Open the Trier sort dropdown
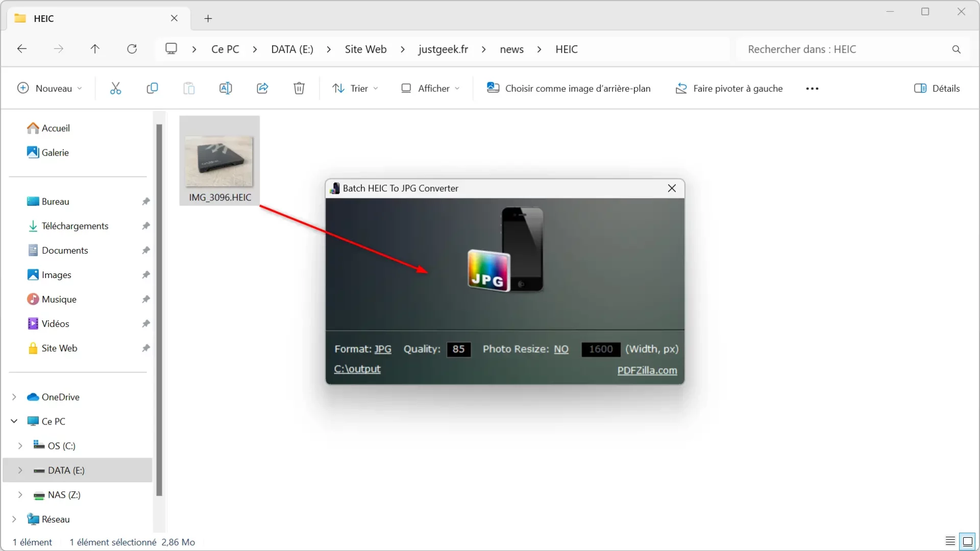 [x=355, y=88]
